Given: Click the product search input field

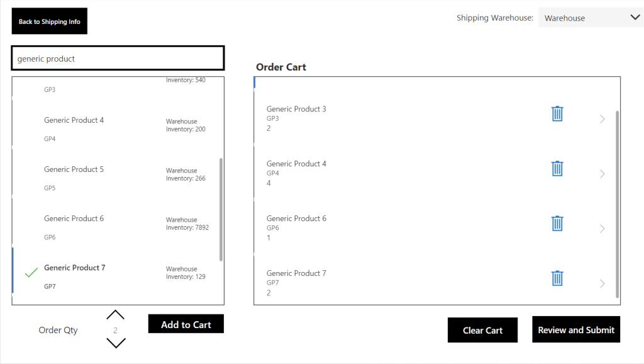Looking at the screenshot, I should click(x=118, y=59).
